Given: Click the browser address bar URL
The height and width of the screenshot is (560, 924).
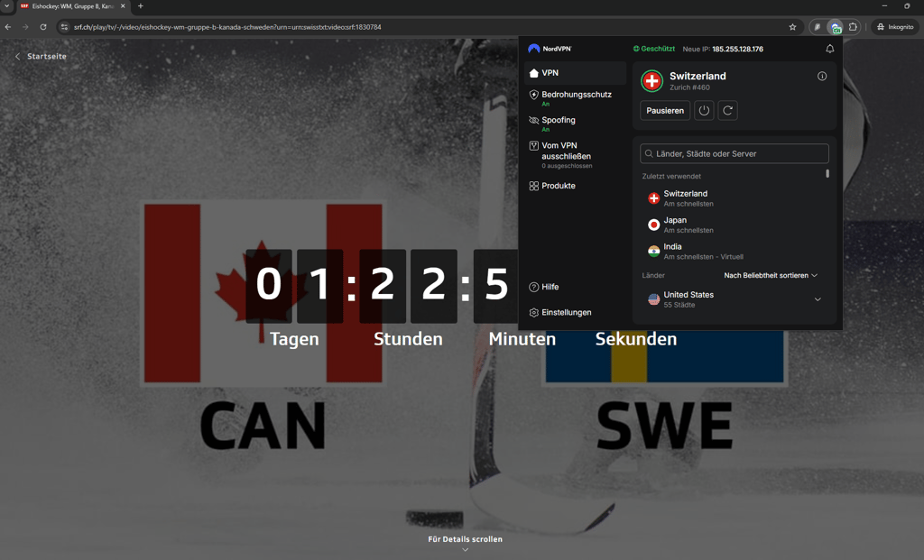Looking at the screenshot, I should pos(227,27).
